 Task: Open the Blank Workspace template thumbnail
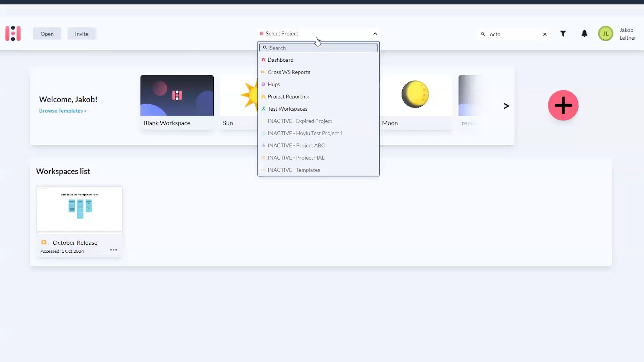(177, 95)
